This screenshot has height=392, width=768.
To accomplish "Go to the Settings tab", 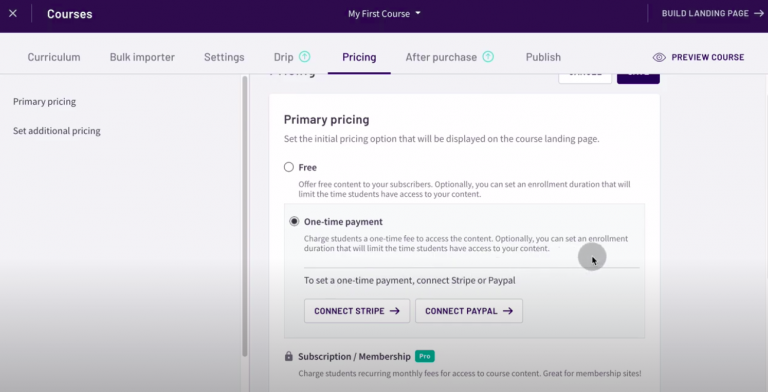I will click(x=224, y=57).
